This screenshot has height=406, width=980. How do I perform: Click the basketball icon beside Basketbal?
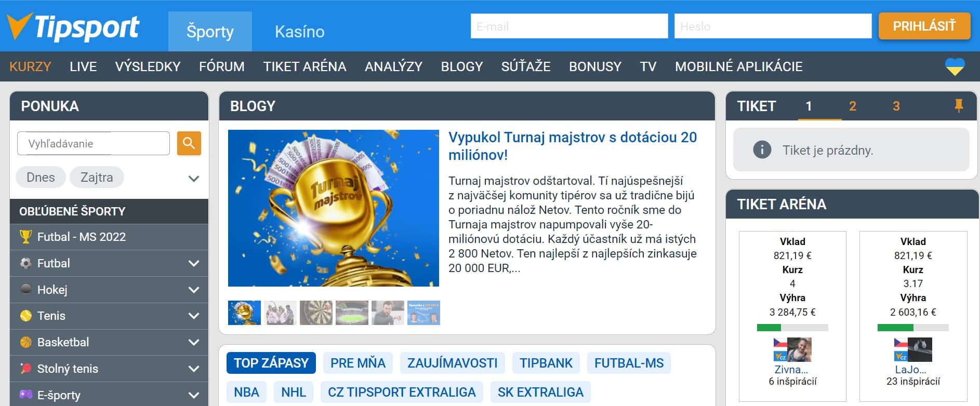click(25, 342)
